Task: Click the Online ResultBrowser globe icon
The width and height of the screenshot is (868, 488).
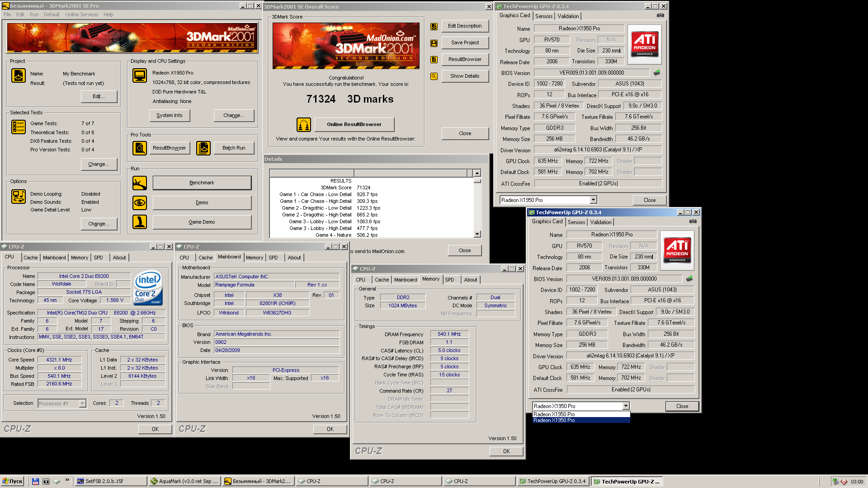Action: pyautogui.click(x=304, y=124)
